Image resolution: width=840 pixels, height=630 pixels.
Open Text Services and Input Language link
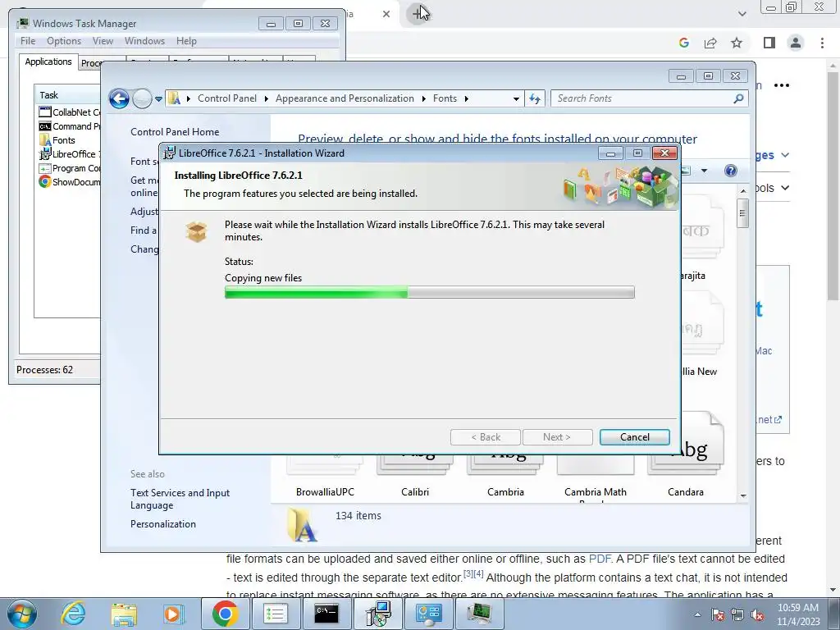(x=180, y=499)
